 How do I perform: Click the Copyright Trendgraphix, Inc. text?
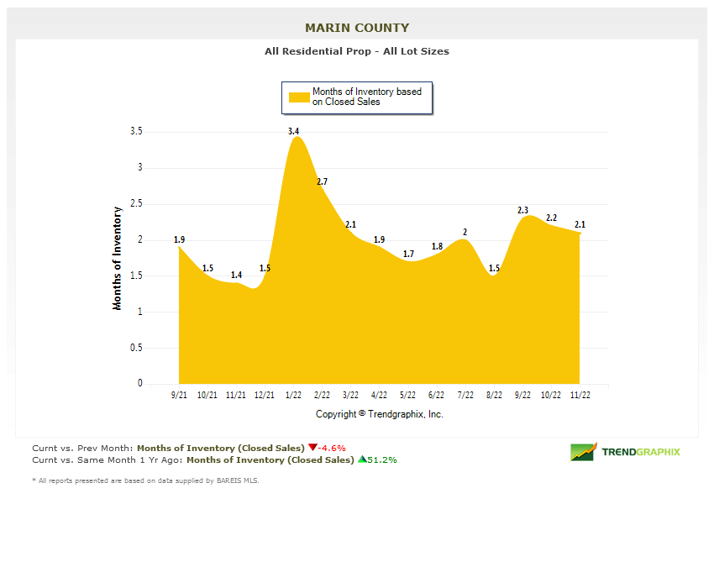coord(379,414)
